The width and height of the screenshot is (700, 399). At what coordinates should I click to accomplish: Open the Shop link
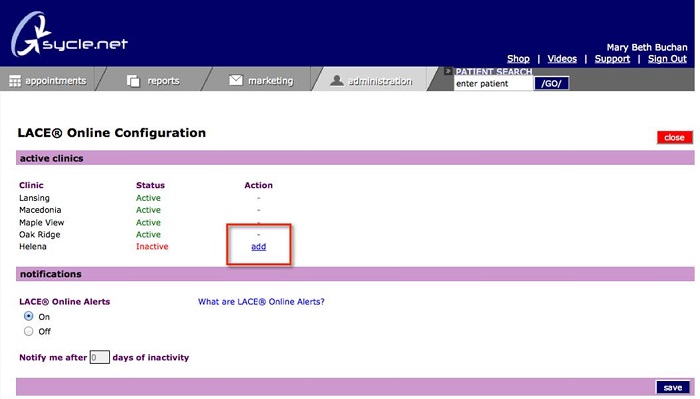pyautogui.click(x=518, y=58)
